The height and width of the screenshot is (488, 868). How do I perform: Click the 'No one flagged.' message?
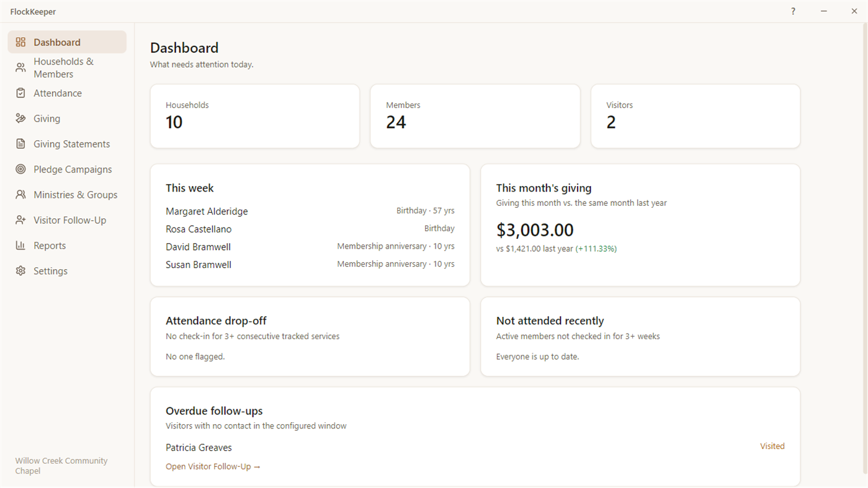coord(195,357)
